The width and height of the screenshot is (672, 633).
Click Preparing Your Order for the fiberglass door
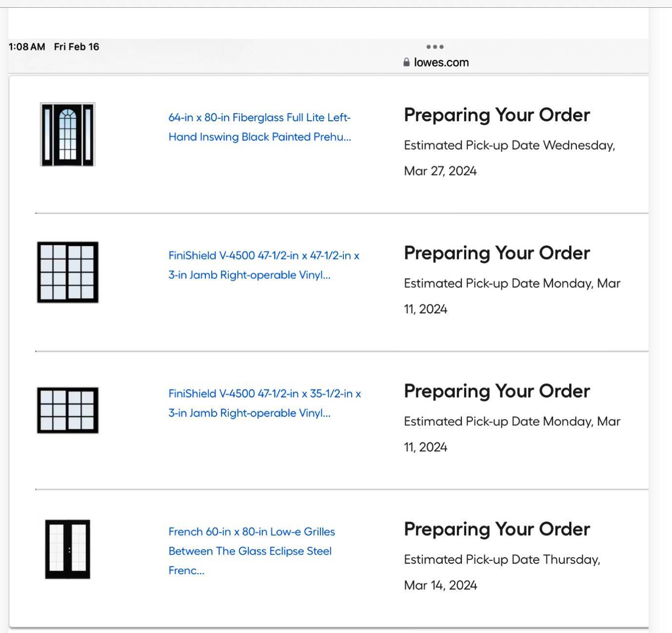tap(496, 115)
